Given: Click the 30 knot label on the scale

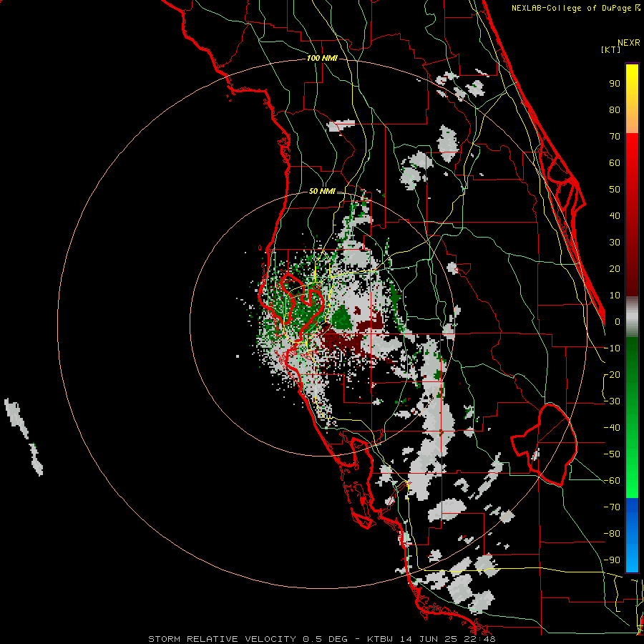Looking at the screenshot, I should (x=615, y=243).
